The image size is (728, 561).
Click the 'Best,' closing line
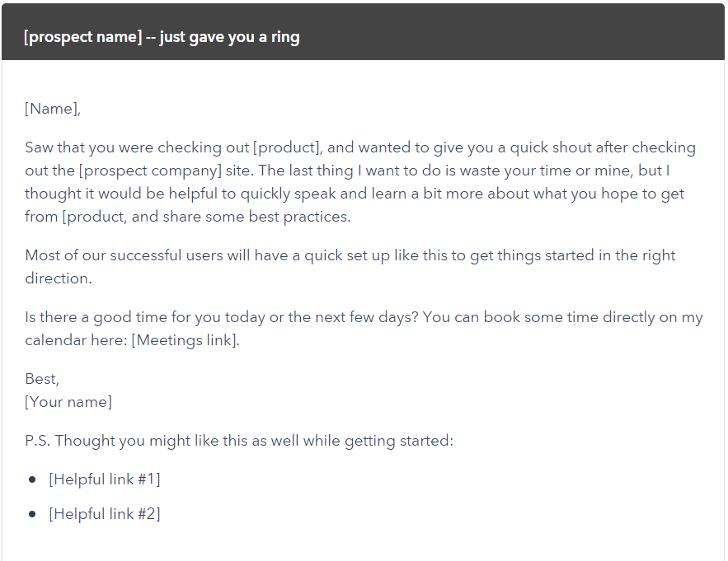click(x=42, y=379)
